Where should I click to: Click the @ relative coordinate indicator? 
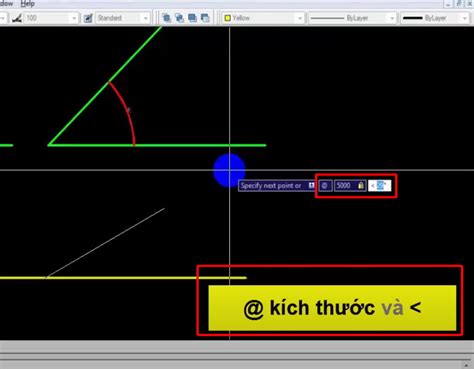click(x=325, y=186)
